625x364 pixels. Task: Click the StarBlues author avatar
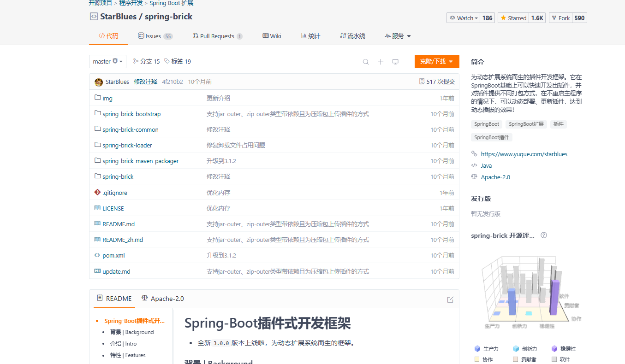[x=99, y=82]
